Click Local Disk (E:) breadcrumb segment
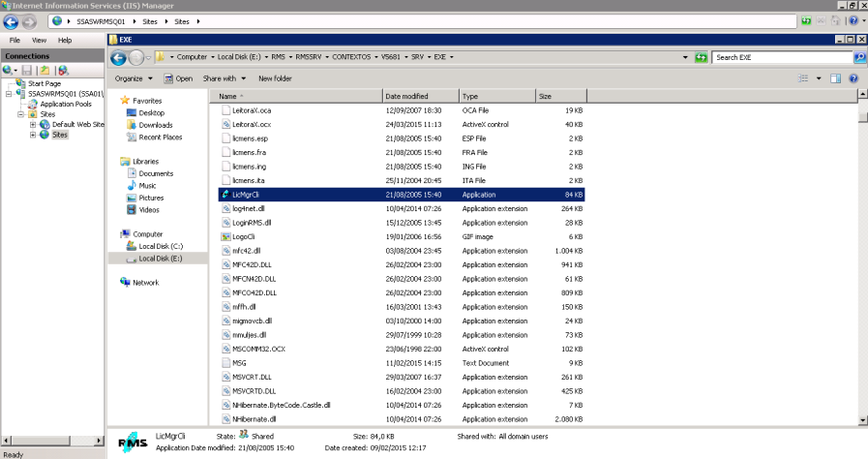 pos(239,56)
